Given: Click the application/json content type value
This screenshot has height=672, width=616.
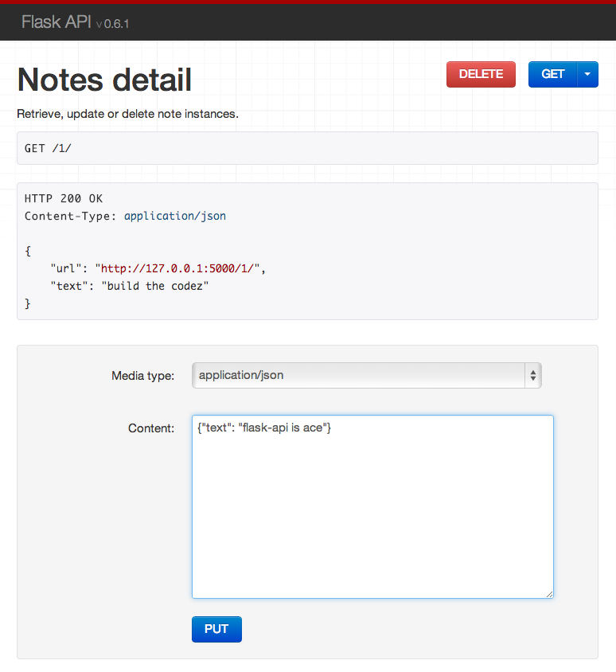Looking at the screenshot, I should point(175,216).
